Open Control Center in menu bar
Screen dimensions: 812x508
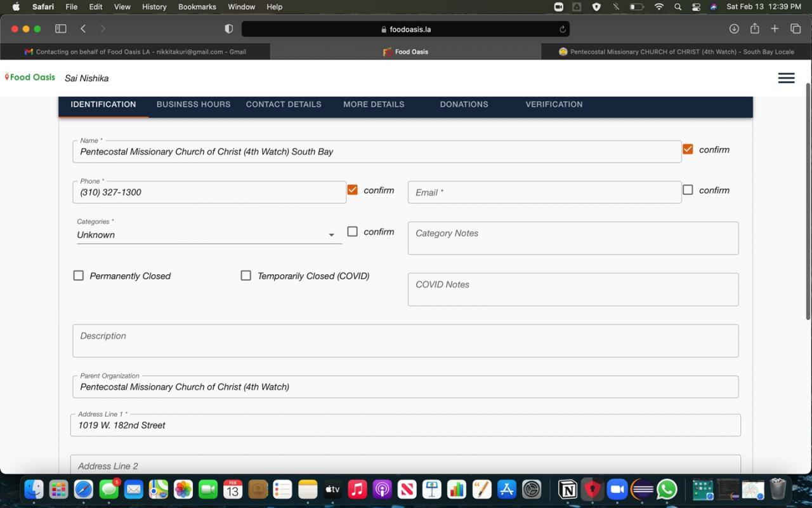pos(696,6)
